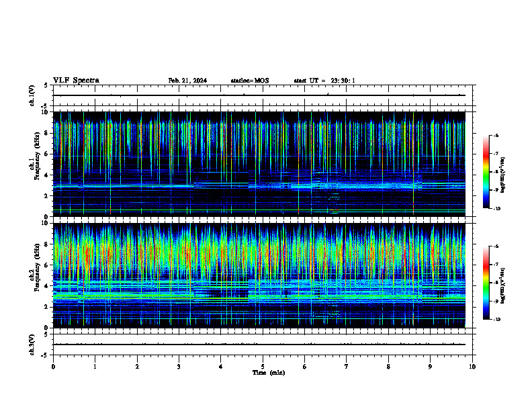This screenshot has height=411, width=532.
Task: Click the "VLF Spectra" title text
Action: [76, 81]
